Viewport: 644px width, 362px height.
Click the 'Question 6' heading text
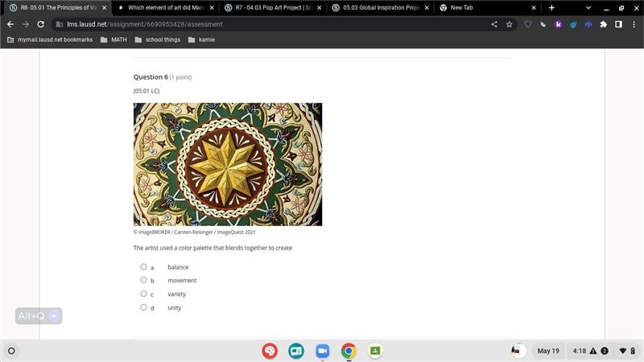(x=151, y=76)
